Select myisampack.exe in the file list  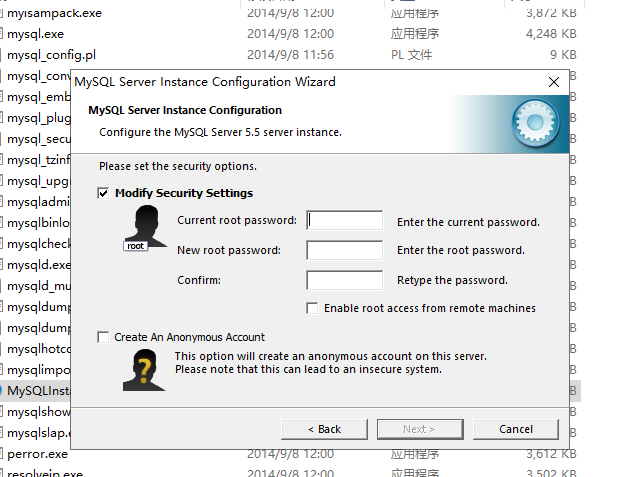click(55, 13)
